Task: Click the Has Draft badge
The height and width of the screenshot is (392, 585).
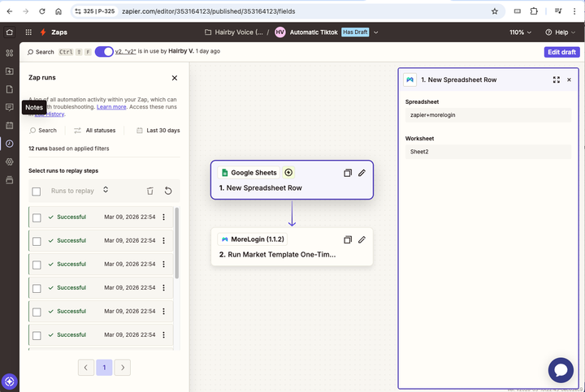Action: 355,32
